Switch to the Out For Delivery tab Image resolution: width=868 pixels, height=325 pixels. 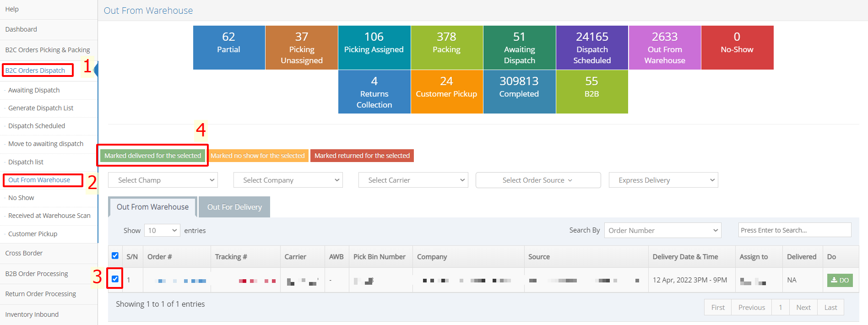coord(234,207)
